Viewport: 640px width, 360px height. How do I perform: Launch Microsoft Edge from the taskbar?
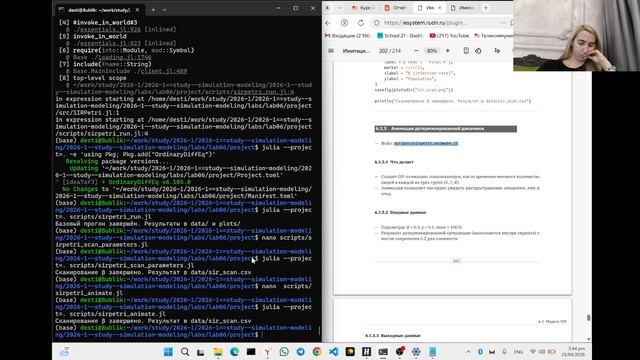click(234, 352)
